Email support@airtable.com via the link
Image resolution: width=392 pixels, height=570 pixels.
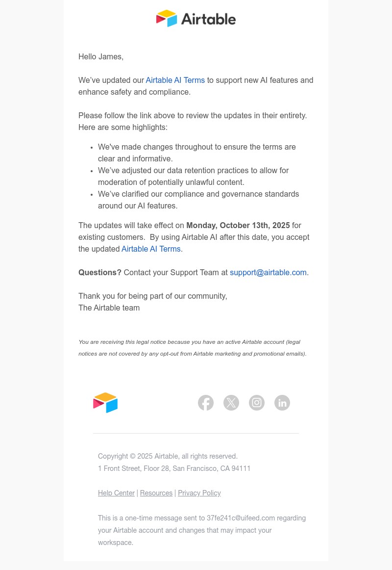pos(268,273)
